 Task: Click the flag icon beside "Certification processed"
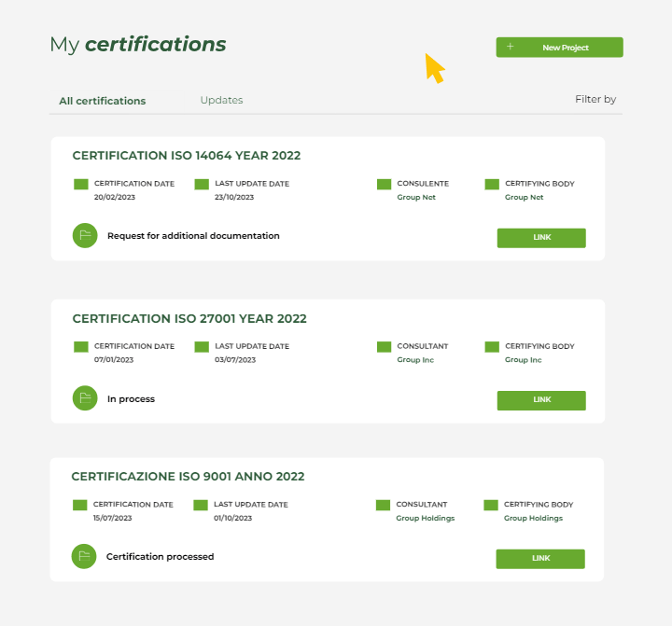tap(84, 557)
